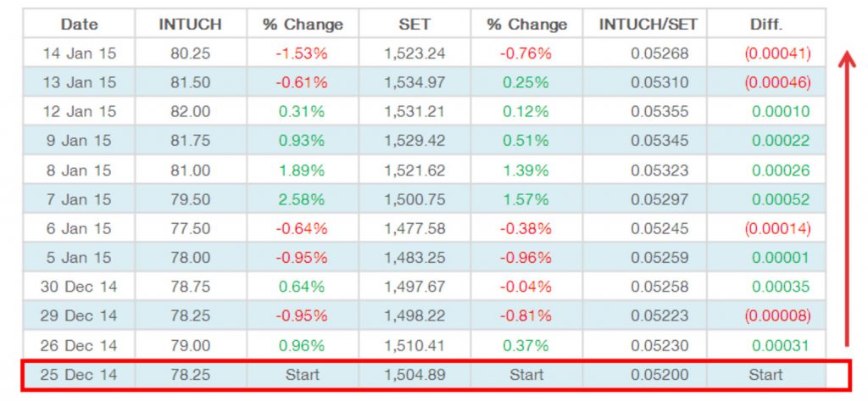
Task: Select the 9 Jan 15 date cell
Action: click(77, 141)
